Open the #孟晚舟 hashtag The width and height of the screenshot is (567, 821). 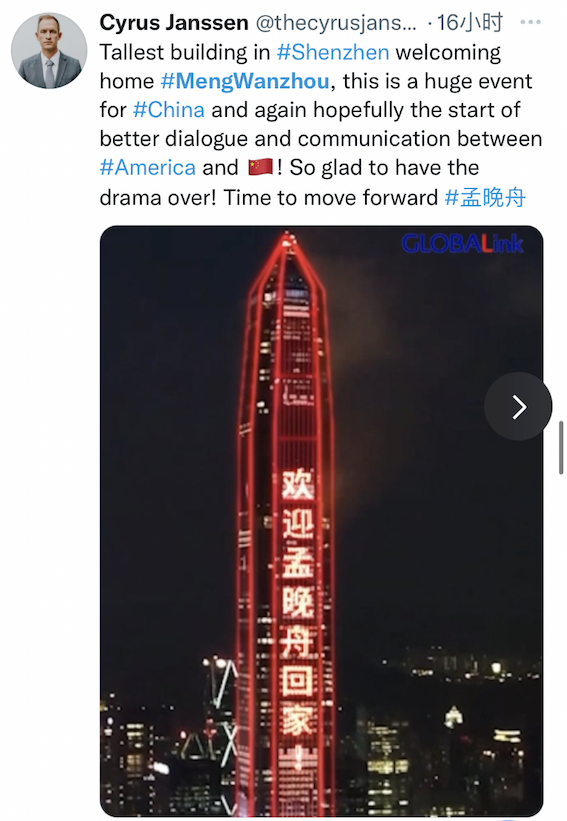485,197
